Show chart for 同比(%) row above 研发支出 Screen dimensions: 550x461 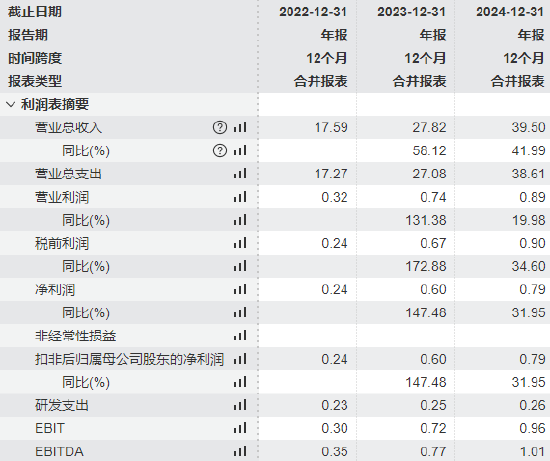[x=240, y=382]
